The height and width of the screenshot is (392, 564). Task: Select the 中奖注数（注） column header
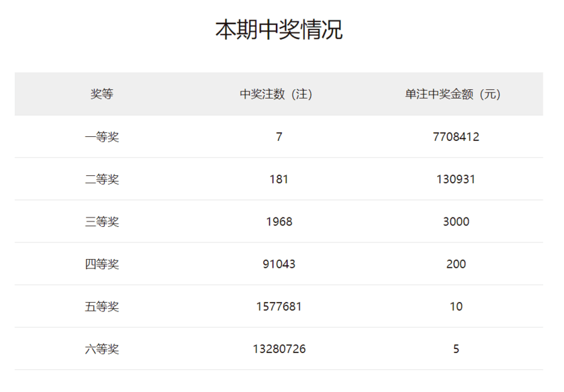pyautogui.click(x=276, y=94)
